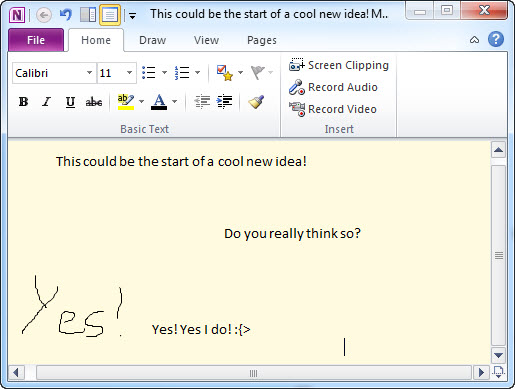Click the text 'Do you really think so?'

[292, 234]
